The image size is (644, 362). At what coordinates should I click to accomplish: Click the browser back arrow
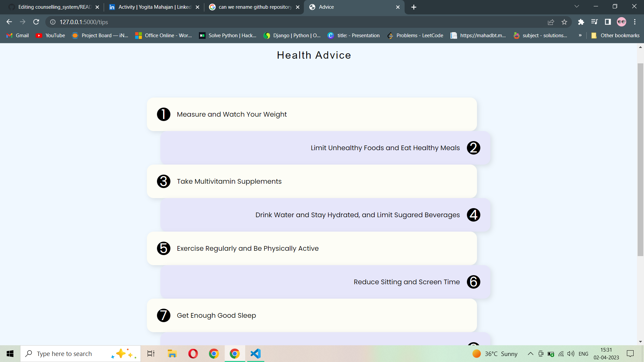pyautogui.click(x=9, y=22)
